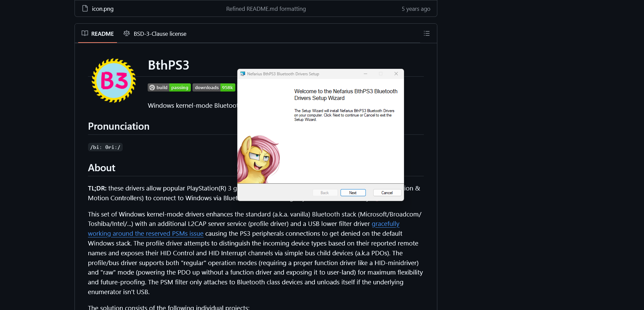Click the B3 project logo image

pyautogui.click(x=114, y=80)
